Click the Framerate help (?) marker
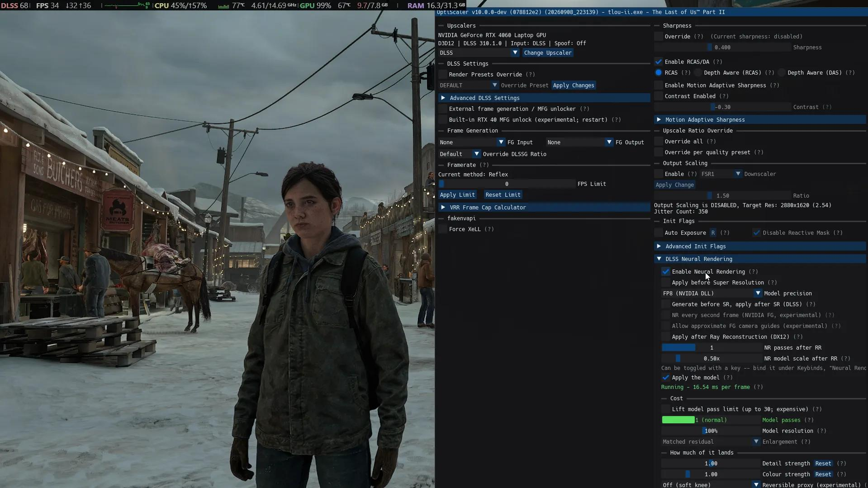This screenshot has height=488, width=868. pyautogui.click(x=484, y=165)
